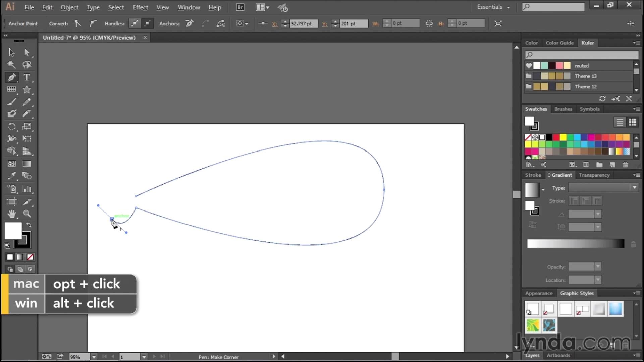Activate the Zoom tool
This screenshot has width=644, height=362.
(x=27, y=214)
